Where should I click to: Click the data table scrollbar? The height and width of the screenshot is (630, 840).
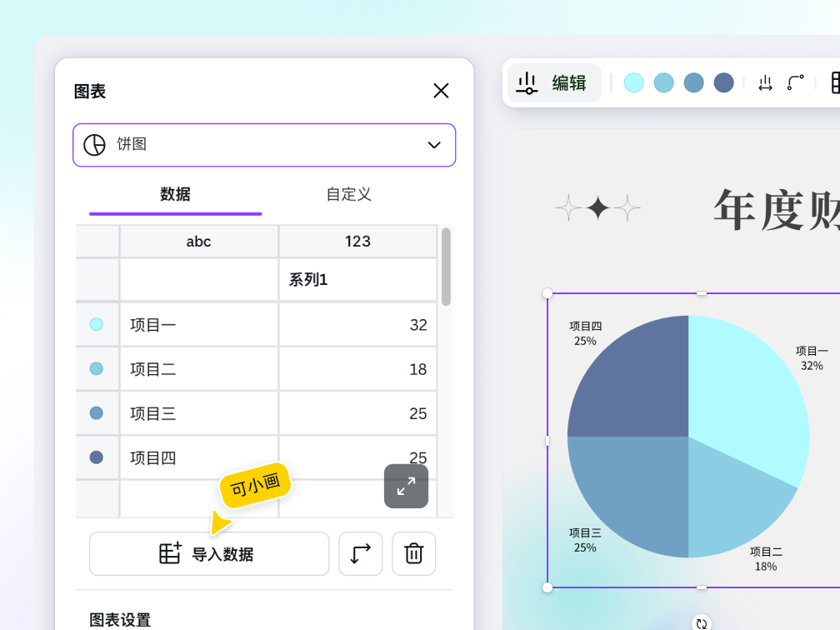(446, 267)
